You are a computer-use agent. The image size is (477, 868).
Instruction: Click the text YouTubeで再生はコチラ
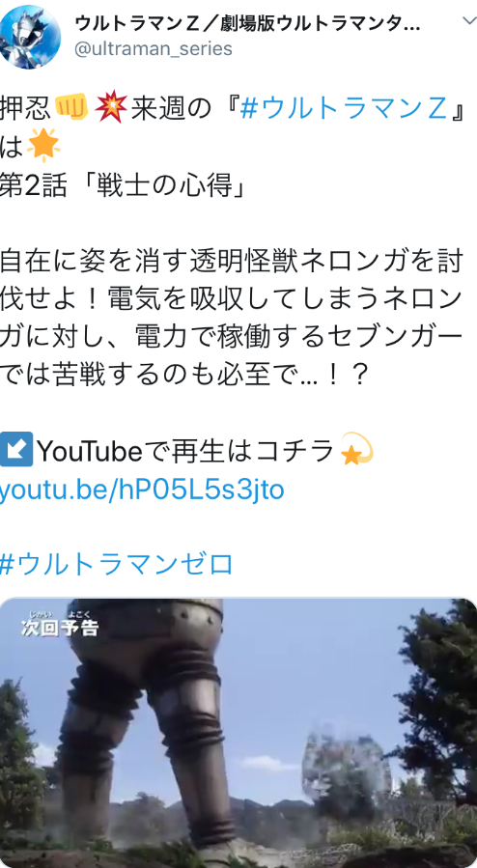(186, 451)
